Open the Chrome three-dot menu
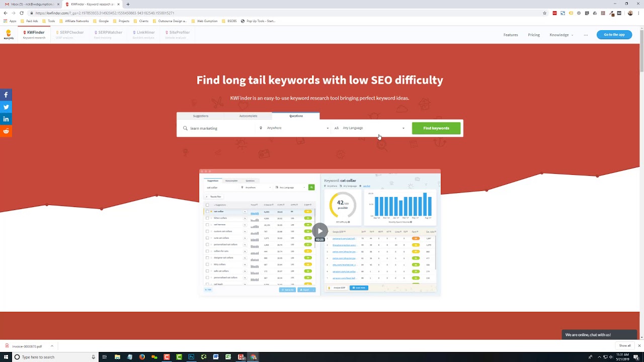 click(x=638, y=13)
